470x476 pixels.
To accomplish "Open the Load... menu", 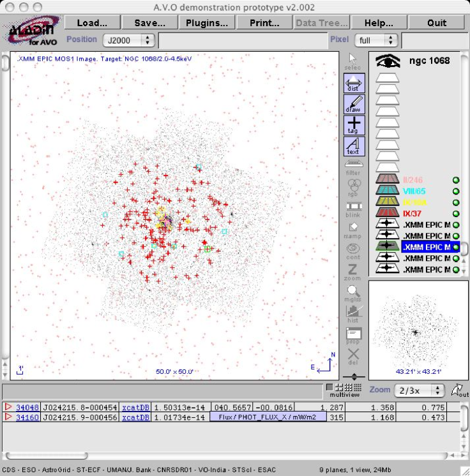I will tap(92, 23).
